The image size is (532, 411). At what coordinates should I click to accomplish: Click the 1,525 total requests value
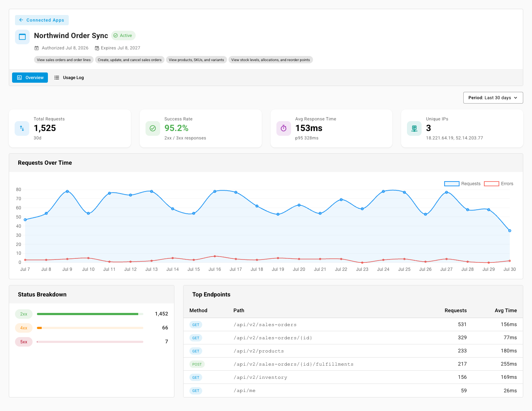[x=45, y=128]
